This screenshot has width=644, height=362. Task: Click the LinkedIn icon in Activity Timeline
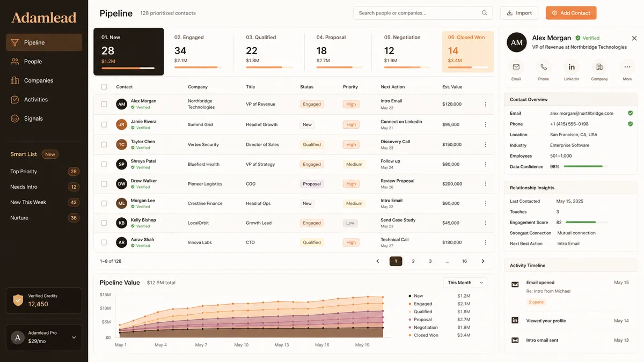click(x=515, y=320)
